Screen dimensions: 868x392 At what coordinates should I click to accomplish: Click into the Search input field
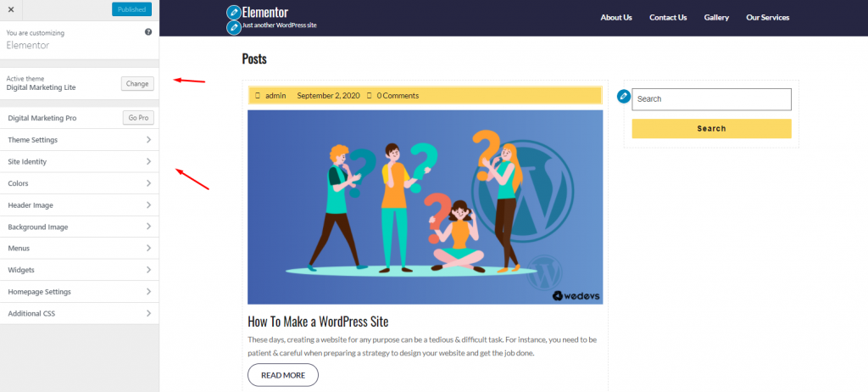point(711,99)
